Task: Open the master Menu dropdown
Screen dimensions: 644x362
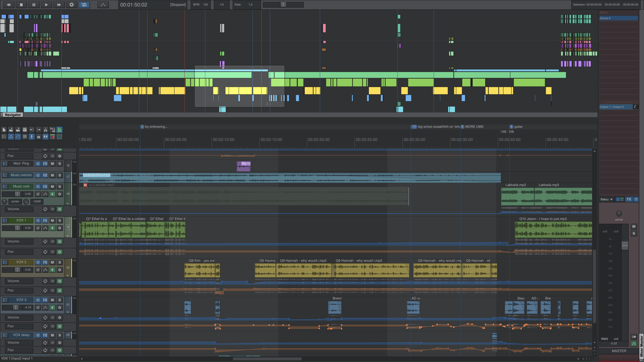Action: click(606, 199)
